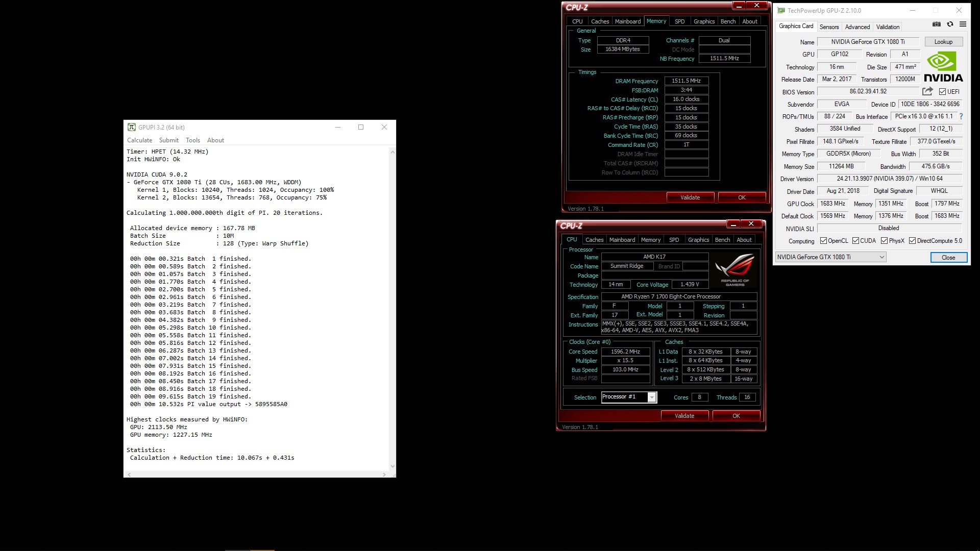Minimize the lower CPU-Z window

[x=733, y=224]
